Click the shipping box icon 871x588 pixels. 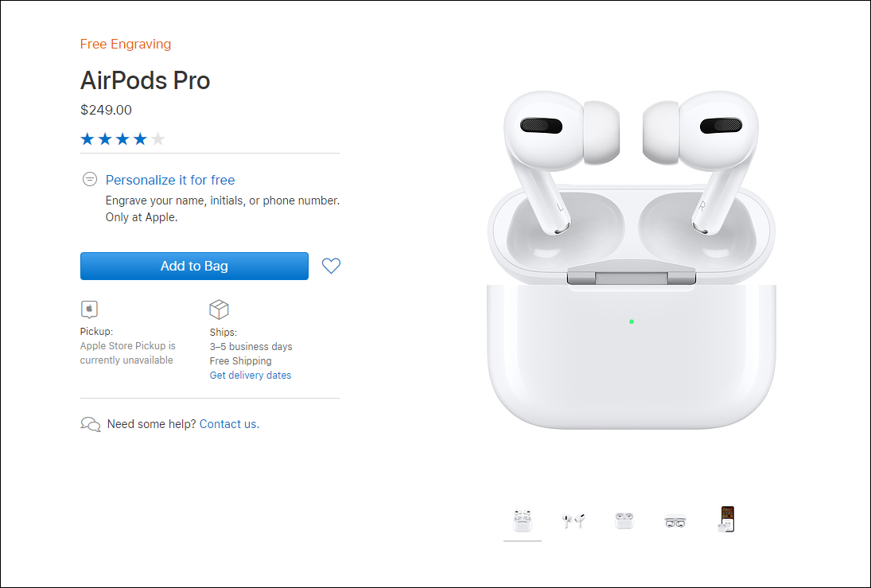click(x=219, y=310)
